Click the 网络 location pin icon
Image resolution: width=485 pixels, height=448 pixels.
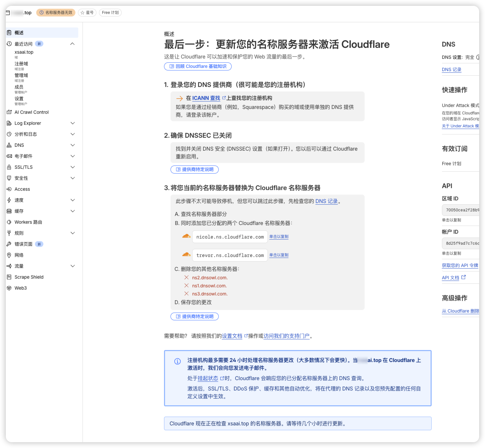[9, 255]
